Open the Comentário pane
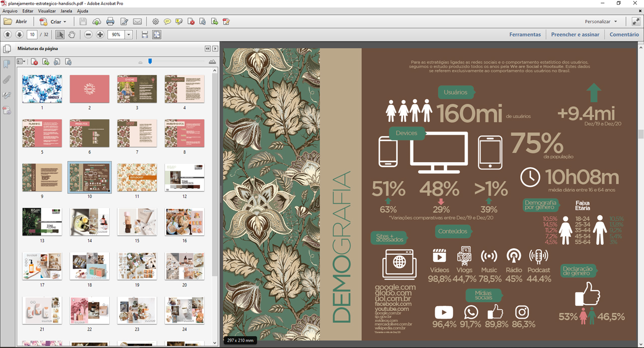This screenshot has width=644, height=348. (x=624, y=35)
